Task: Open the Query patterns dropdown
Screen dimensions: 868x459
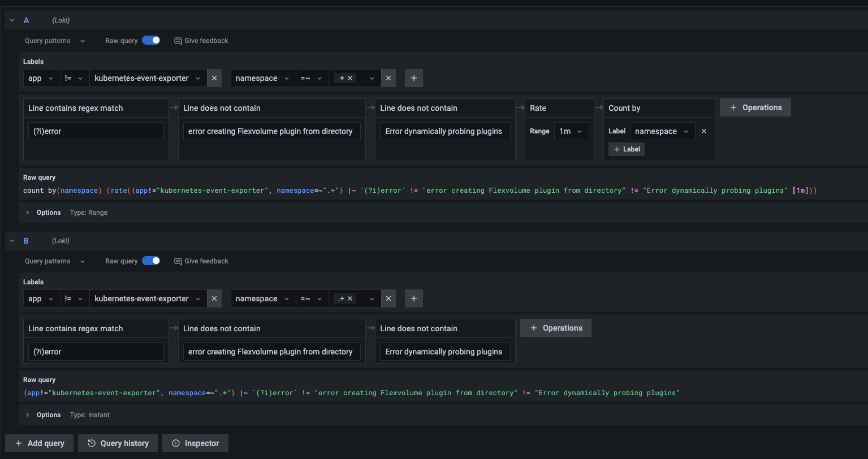Action: [x=54, y=40]
